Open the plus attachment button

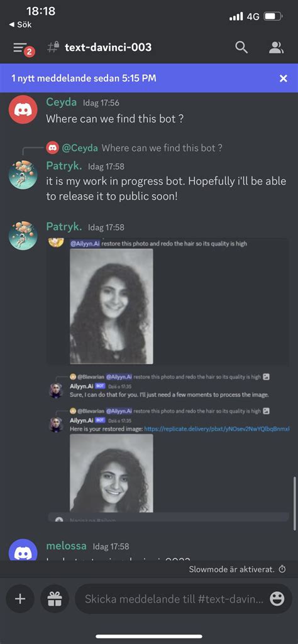pos(19,598)
